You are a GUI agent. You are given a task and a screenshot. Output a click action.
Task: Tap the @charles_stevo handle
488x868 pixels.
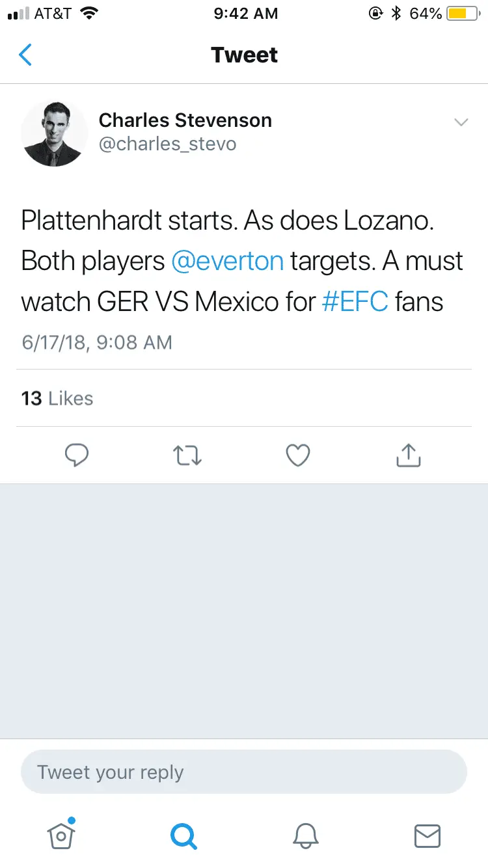coord(167,144)
